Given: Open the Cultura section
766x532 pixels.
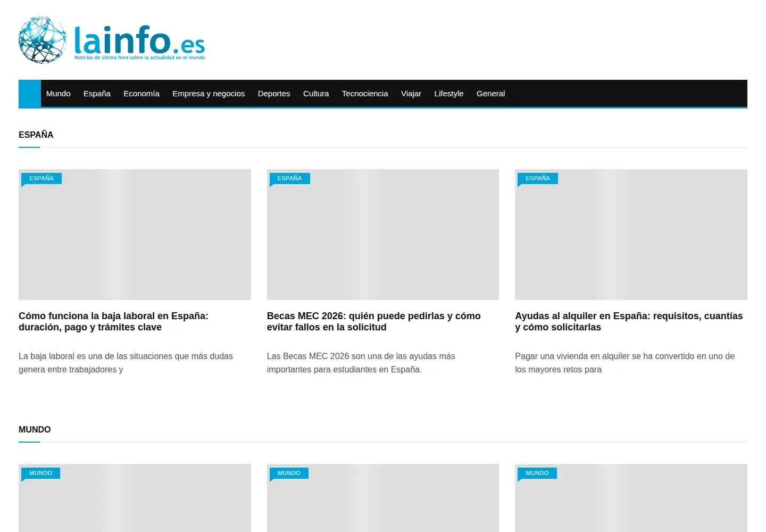Looking at the screenshot, I should coord(316,94).
